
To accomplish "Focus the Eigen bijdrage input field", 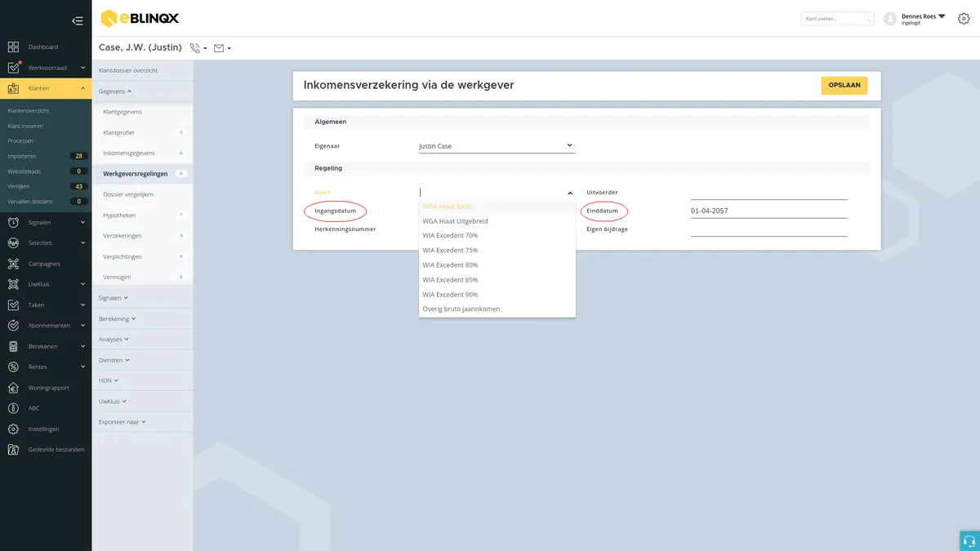I will [768, 229].
